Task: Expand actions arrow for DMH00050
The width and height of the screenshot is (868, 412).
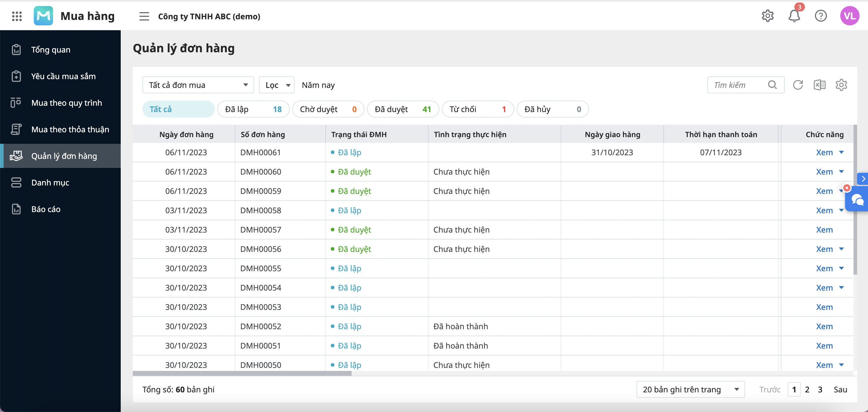Action: pos(841,365)
